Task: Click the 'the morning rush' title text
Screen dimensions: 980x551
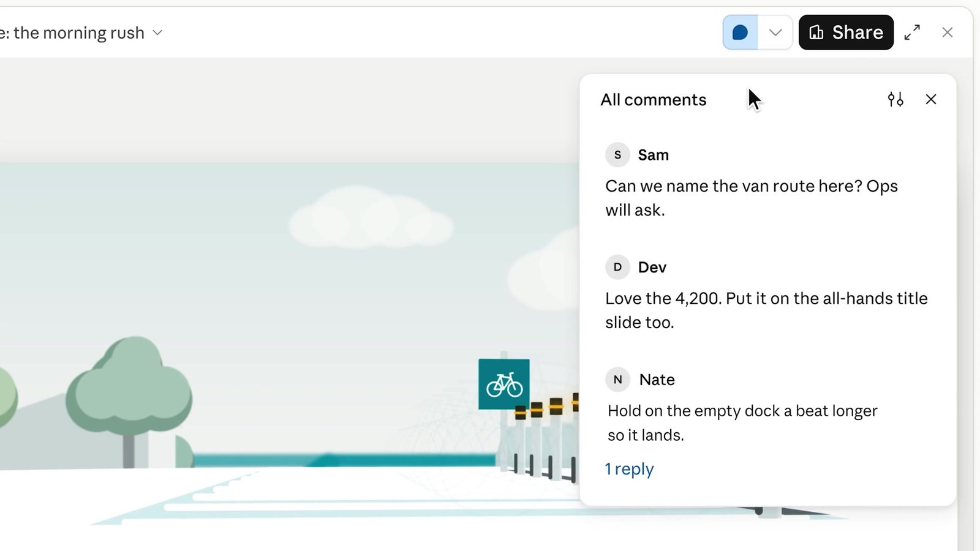Action: pos(79,32)
